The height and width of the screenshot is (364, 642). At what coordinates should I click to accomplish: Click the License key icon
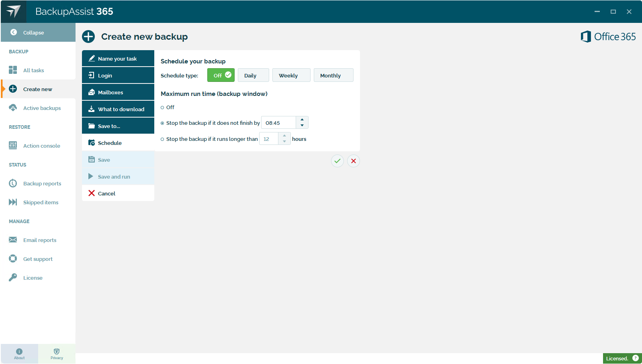[x=13, y=277]
